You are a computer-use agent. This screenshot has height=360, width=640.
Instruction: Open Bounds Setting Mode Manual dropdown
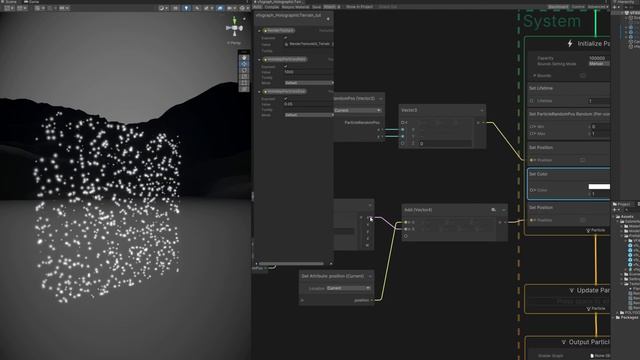599,64
